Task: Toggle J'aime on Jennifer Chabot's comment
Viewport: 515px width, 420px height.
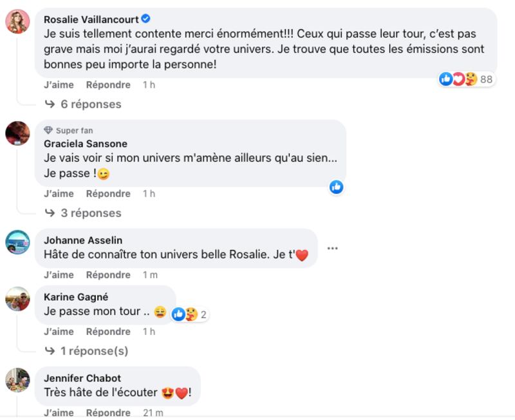Action: [x=59, y=413]
